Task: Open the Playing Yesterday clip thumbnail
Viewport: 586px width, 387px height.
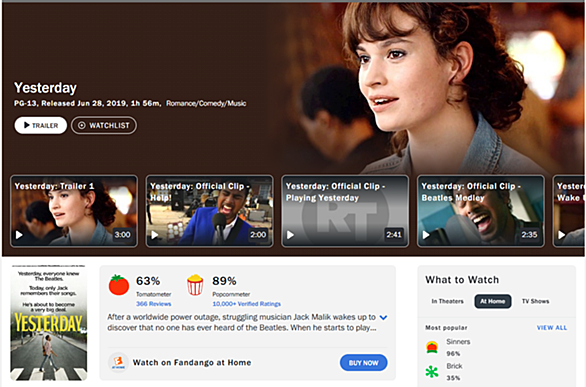Action: click(x=345, y=211)
